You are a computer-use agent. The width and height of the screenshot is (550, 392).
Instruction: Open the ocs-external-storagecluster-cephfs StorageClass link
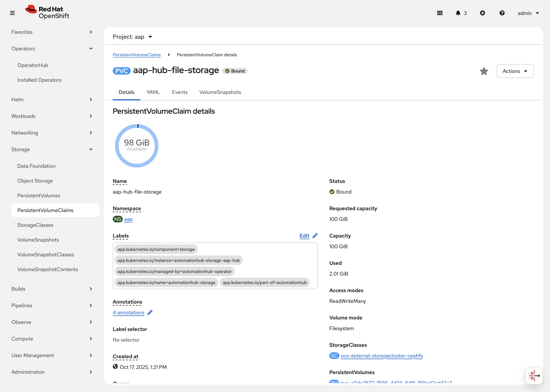[x=382, y=356]
